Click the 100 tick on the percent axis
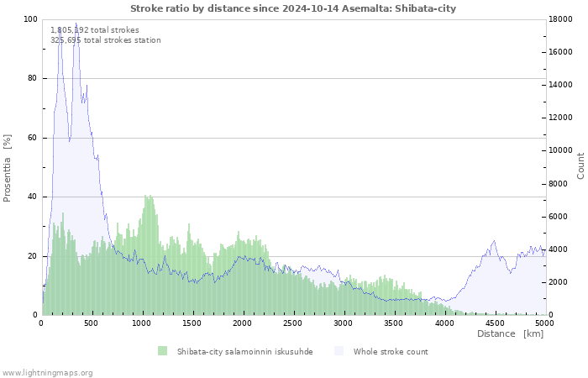 (x=30, y=19)
